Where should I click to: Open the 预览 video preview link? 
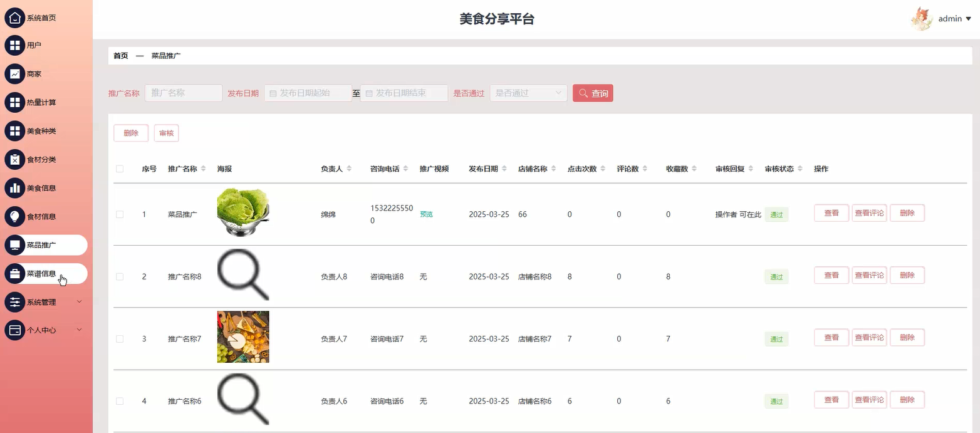point(426,214)
